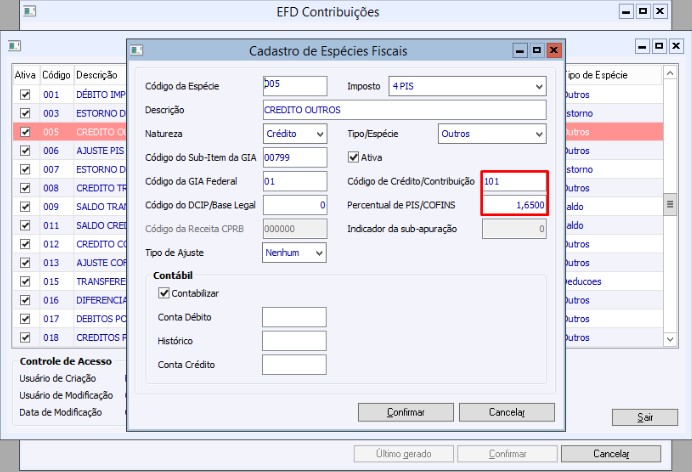Click the Tipo de Espécie column header
Image resolution: width=692 pixels, height=472 pixels.
(613, 75)
